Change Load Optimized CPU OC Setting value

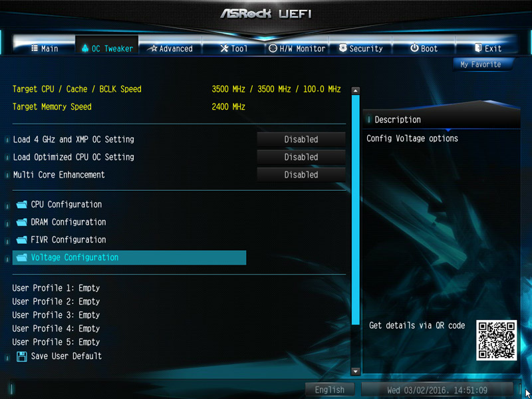coord(301,157)
